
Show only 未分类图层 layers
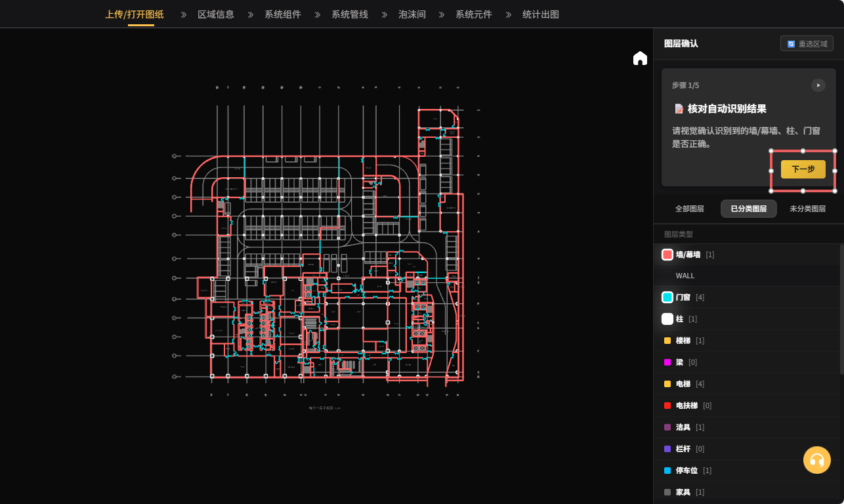pyautogui.click(x=807, y=209)
